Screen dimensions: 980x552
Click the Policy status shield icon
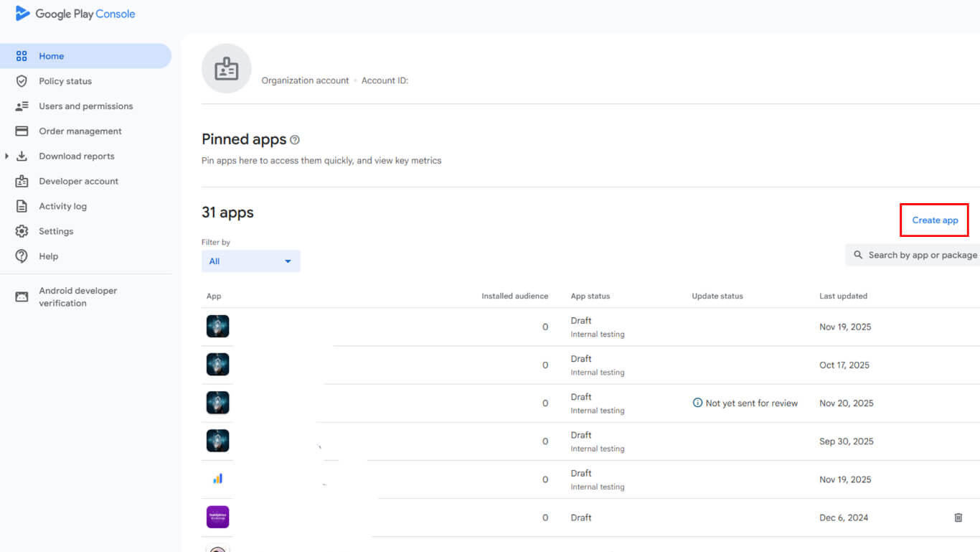point(22,81)
